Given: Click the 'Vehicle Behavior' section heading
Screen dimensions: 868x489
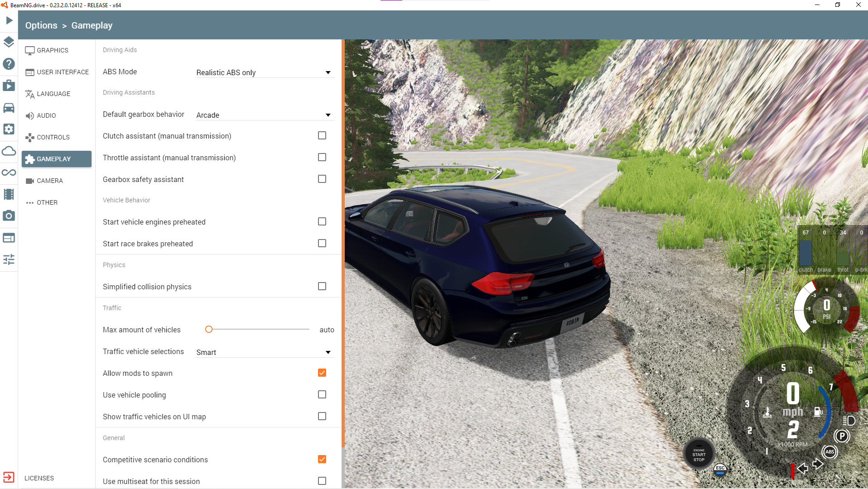Looking at the screenshot, I should [x=126, y=200].
